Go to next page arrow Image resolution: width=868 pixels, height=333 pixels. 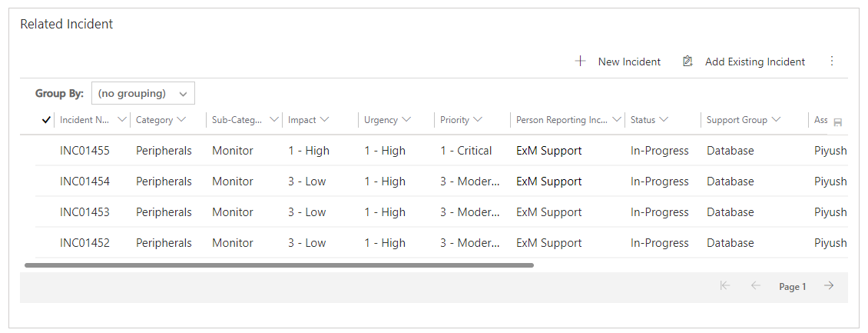click(829, 286)
